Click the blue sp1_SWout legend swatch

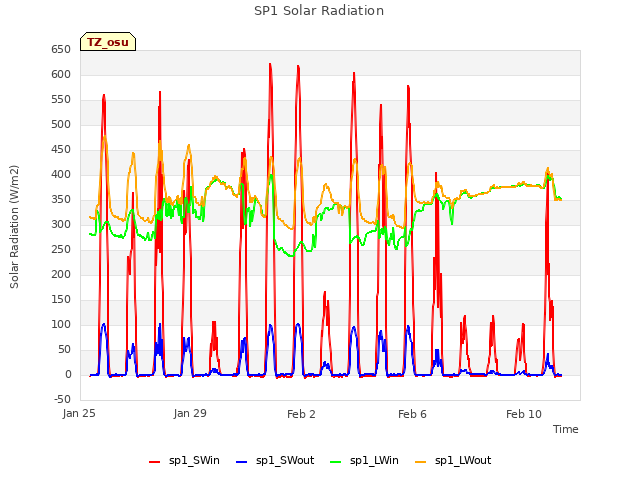point(242,462)
